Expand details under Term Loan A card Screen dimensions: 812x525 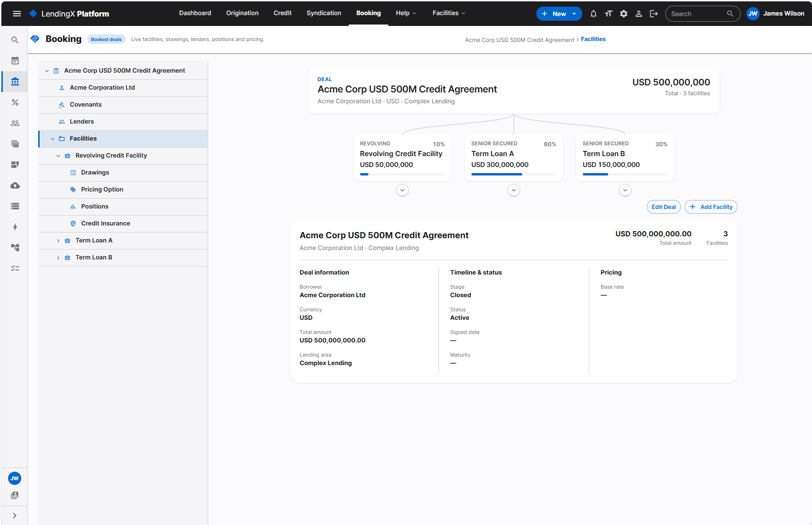[x=514, y=190]
